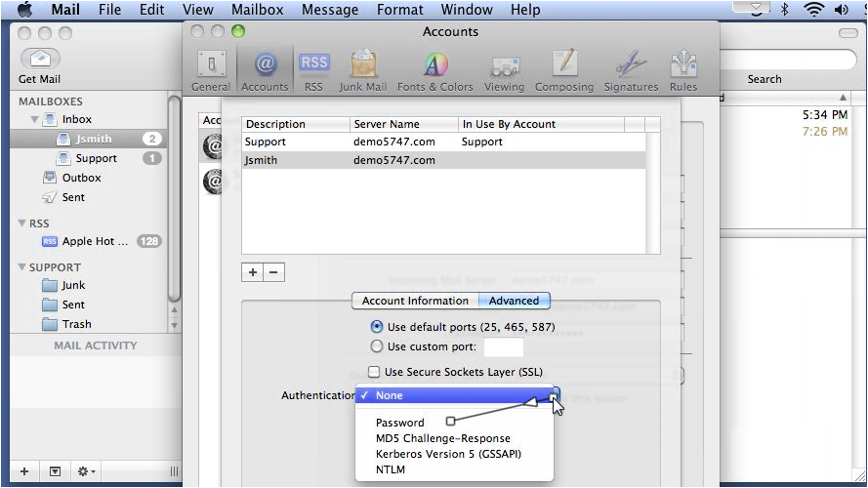
Task: Click the Get Mail envelope icon
Action: [x=40, y=59]
